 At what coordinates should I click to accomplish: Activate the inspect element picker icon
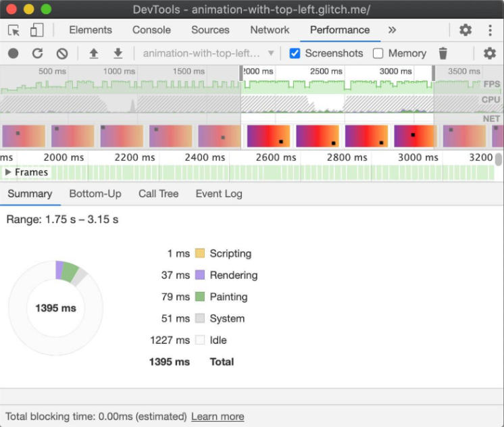[14, 30]
